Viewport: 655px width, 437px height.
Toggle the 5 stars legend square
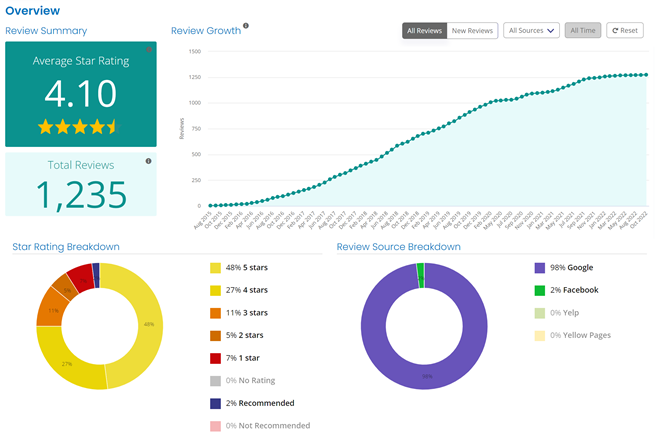[x=216, y=268]
